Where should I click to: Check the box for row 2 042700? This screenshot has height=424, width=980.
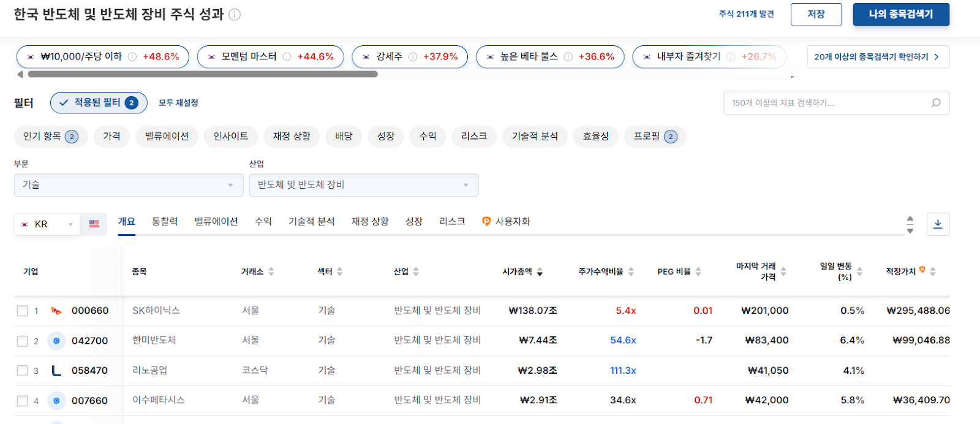pyautogui.click(x=23, y=341)
